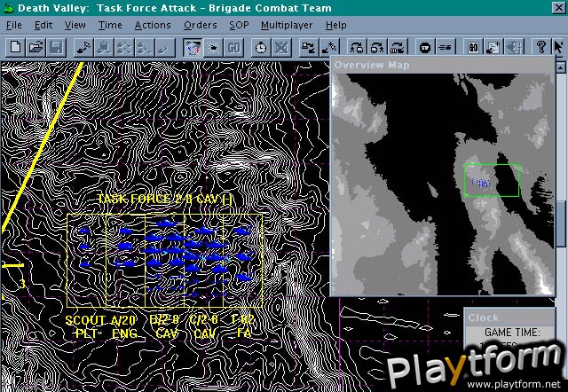Click the add orders list icon
The image size is (568, 392).
tap(493, 47)
